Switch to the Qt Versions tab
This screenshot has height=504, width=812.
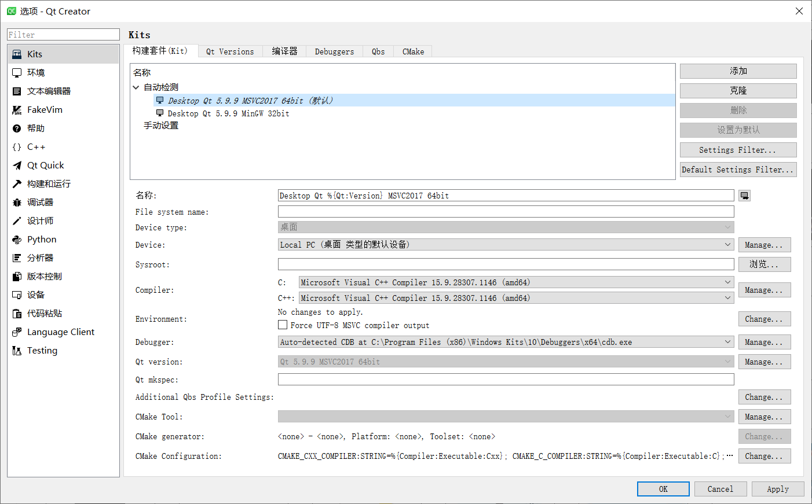pyautogui.click(x=230, y=51)
